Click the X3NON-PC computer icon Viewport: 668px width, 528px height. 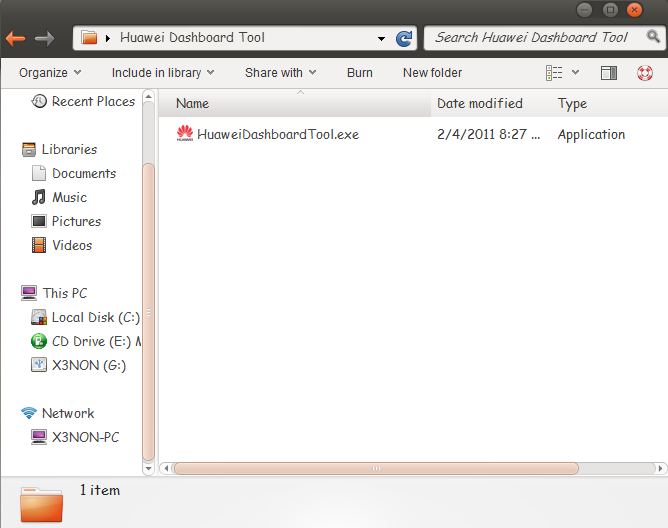(x=39, y=437)
